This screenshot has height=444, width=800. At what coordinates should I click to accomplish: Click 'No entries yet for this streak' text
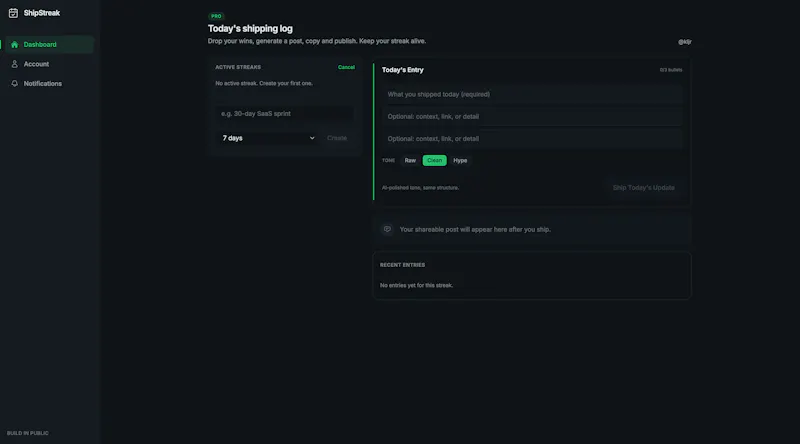(416, 285)
